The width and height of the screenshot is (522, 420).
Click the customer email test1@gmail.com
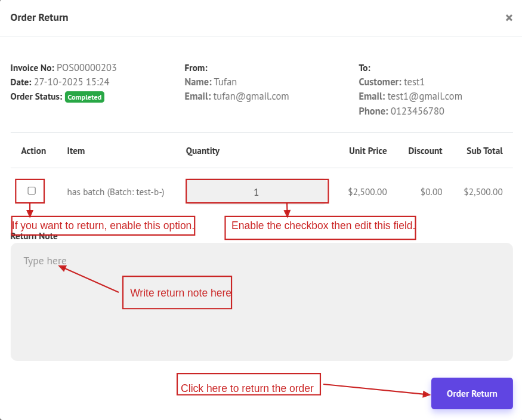tap(424, 97)
